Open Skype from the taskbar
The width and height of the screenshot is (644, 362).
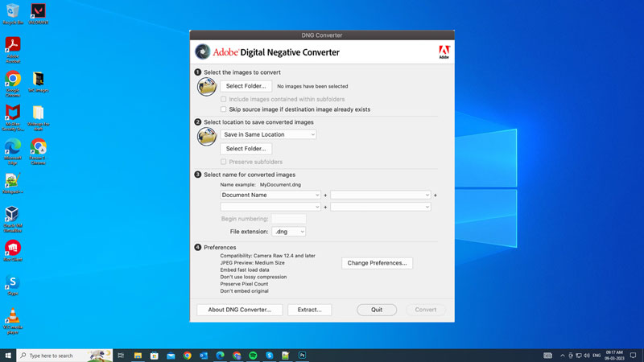click(270, 356)
